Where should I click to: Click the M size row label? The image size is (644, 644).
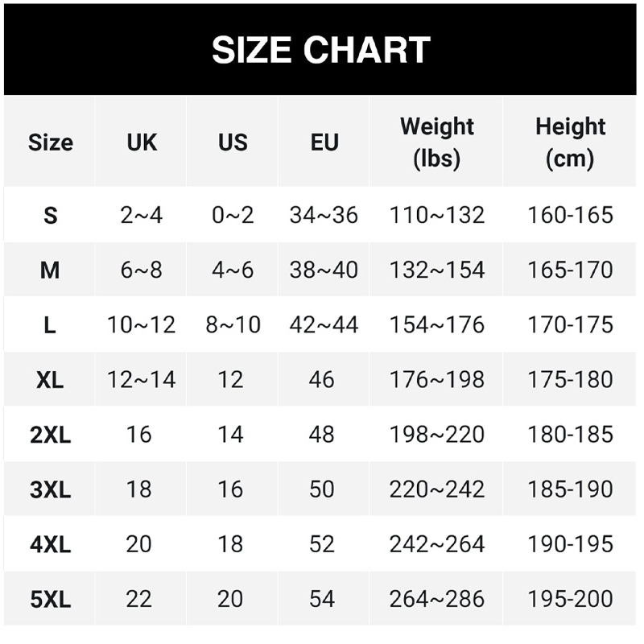(x=50, y=270)
